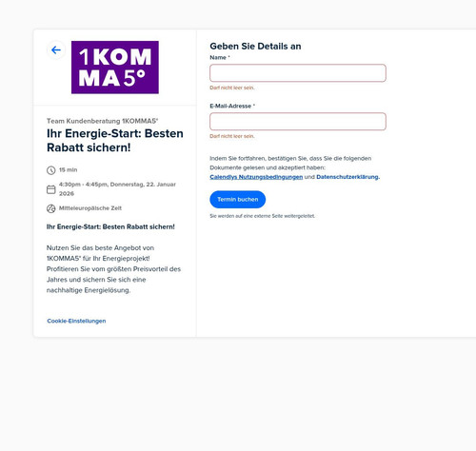The image size is (476, 451).
Task: Click the 1KOMMA5° purple logo
Action: click(115, 68)
